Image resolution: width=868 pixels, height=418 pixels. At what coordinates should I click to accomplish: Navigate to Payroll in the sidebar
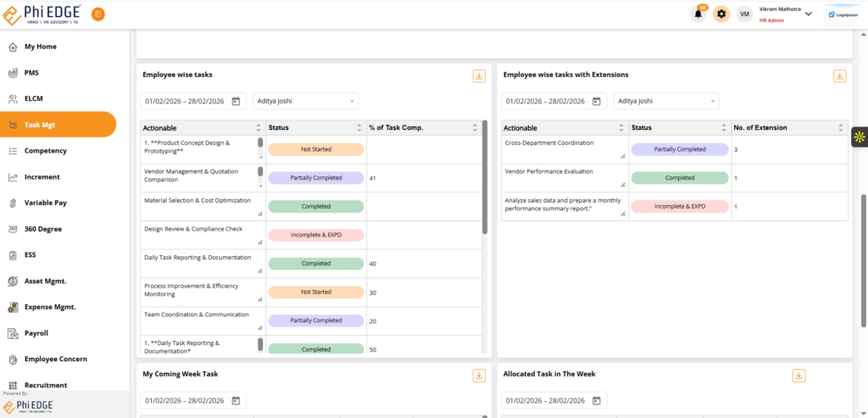point(36,333)
